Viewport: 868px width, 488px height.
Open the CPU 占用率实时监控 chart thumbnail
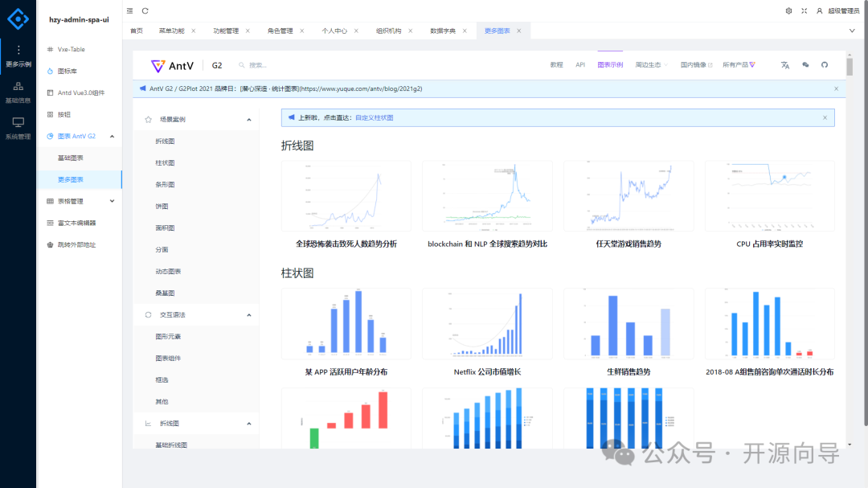769,196
